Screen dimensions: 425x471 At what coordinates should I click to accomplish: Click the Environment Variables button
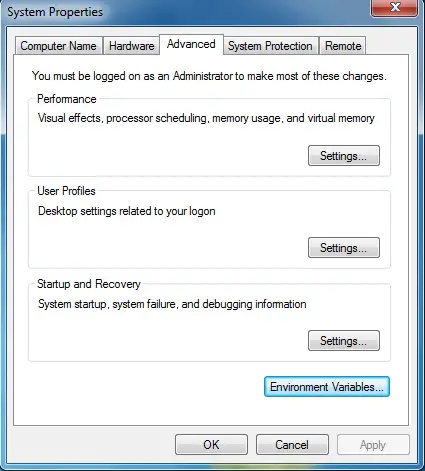327,387
